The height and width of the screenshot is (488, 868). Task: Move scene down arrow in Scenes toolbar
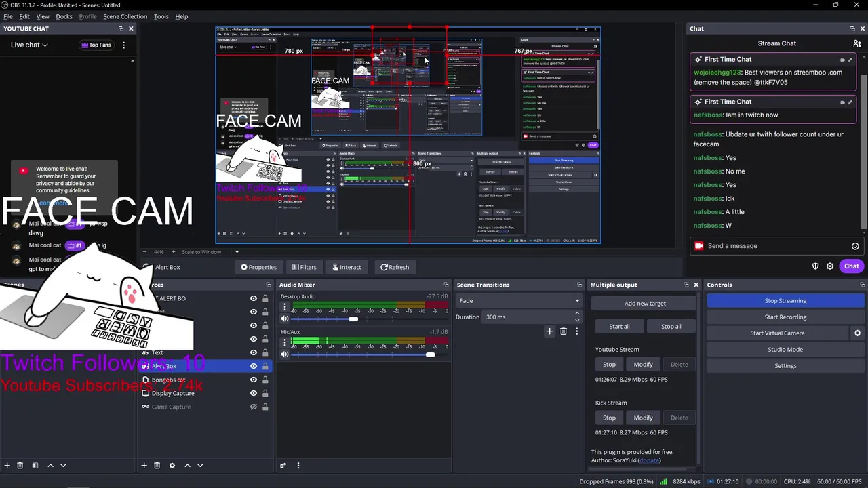tap(63, 466)
